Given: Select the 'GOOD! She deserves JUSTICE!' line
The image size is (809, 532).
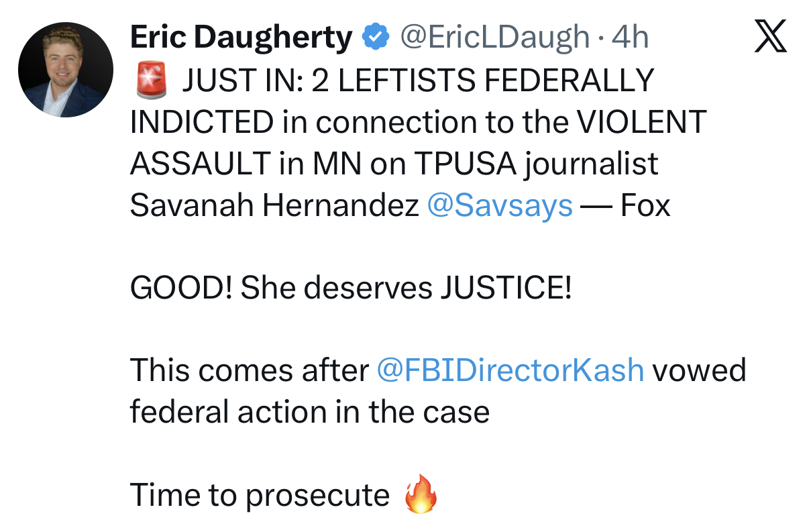Looking at the screenshot, I should 350,288.
